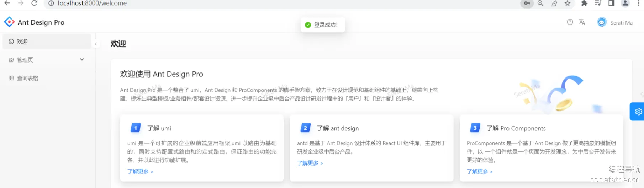Click the antd description paragraph
The height and width of the screenshot is (188, 644).
pos(372,147)
